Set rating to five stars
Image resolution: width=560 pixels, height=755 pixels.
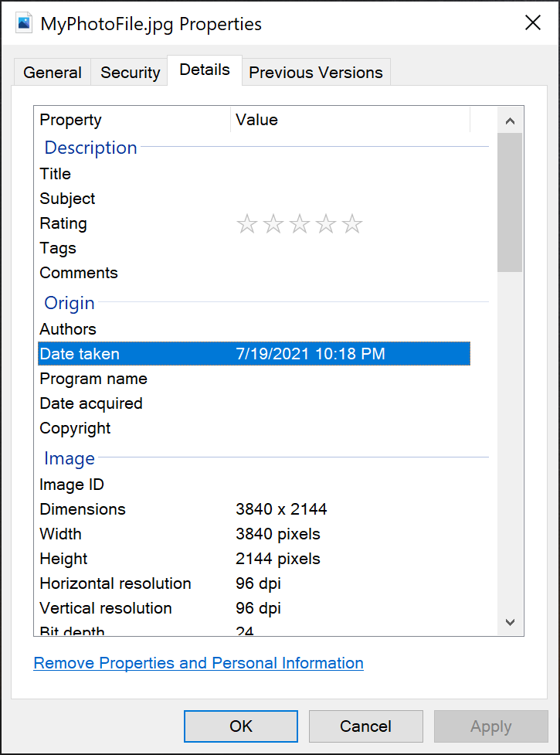tap(352, 224)
